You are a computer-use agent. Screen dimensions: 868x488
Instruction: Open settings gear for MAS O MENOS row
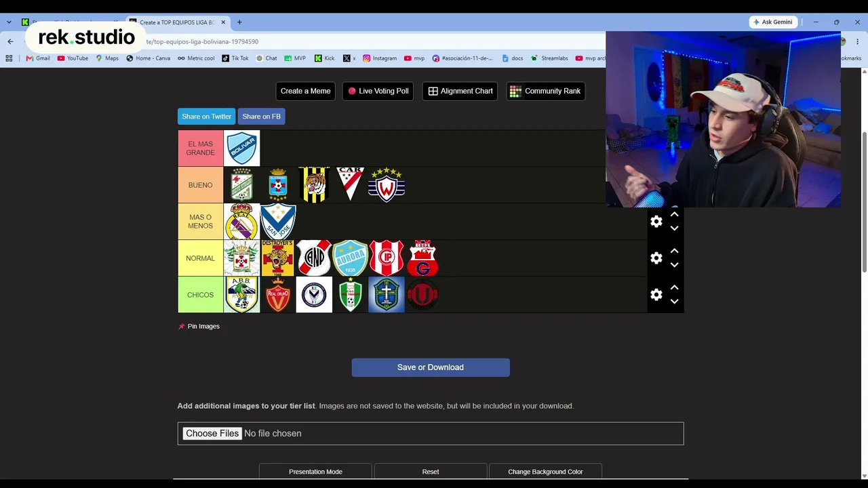656,222
